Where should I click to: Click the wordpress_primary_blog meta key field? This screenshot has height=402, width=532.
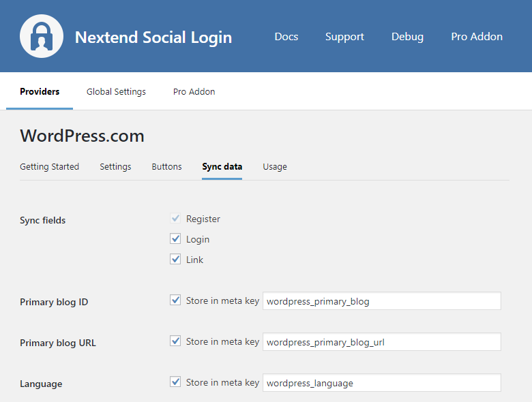click(x=381, y=301)
